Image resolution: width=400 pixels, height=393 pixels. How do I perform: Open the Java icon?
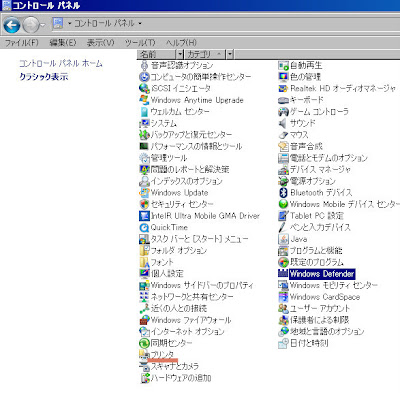click(x=283, y=239)
